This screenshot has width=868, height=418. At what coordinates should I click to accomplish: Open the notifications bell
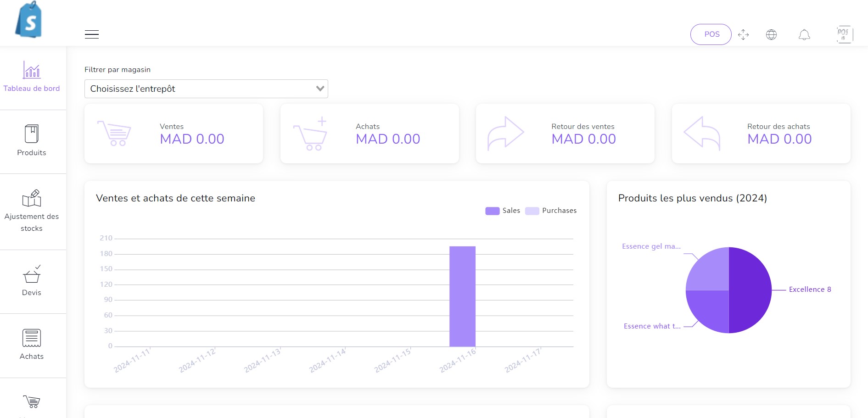click(804, 35)
